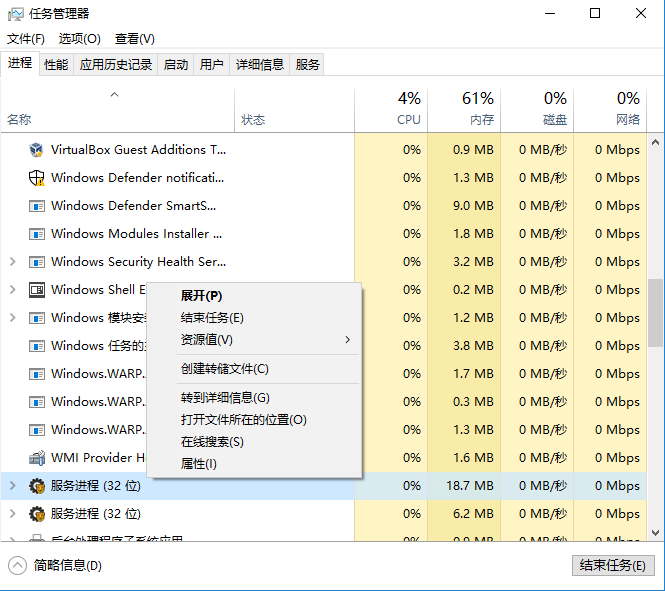Expand the 服务进程 (32 位) 6.2 MB row
The height and width of the screenshot is (591, 665).
coord(13,514)
